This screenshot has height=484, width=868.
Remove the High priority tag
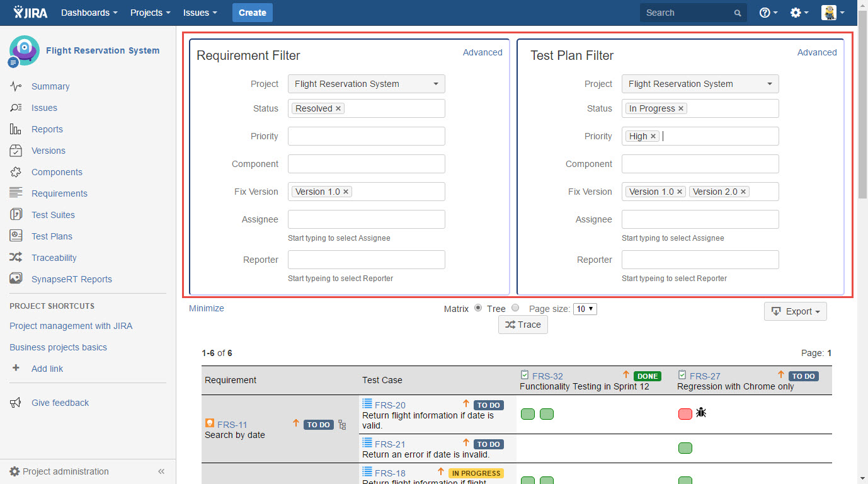[653, 136]
